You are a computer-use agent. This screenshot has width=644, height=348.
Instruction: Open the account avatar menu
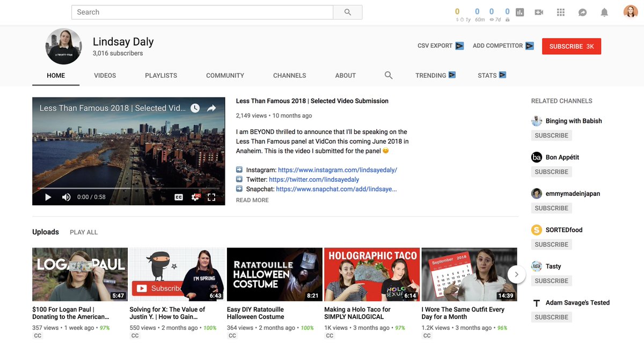pyautogui.click(x=631, y=12)
